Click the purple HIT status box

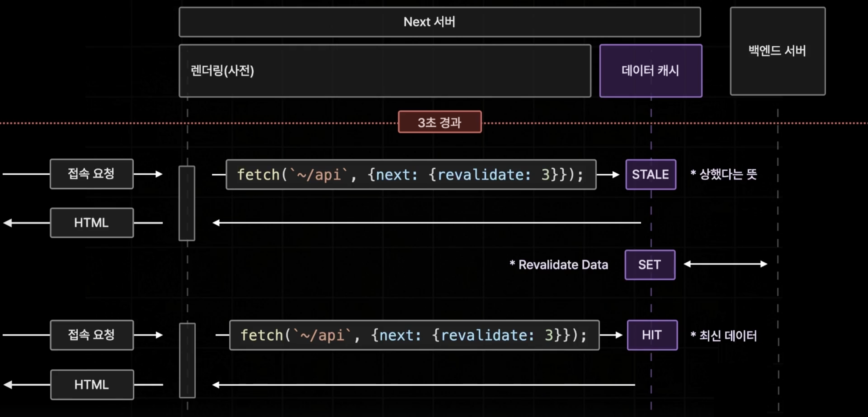click(652, 335)
